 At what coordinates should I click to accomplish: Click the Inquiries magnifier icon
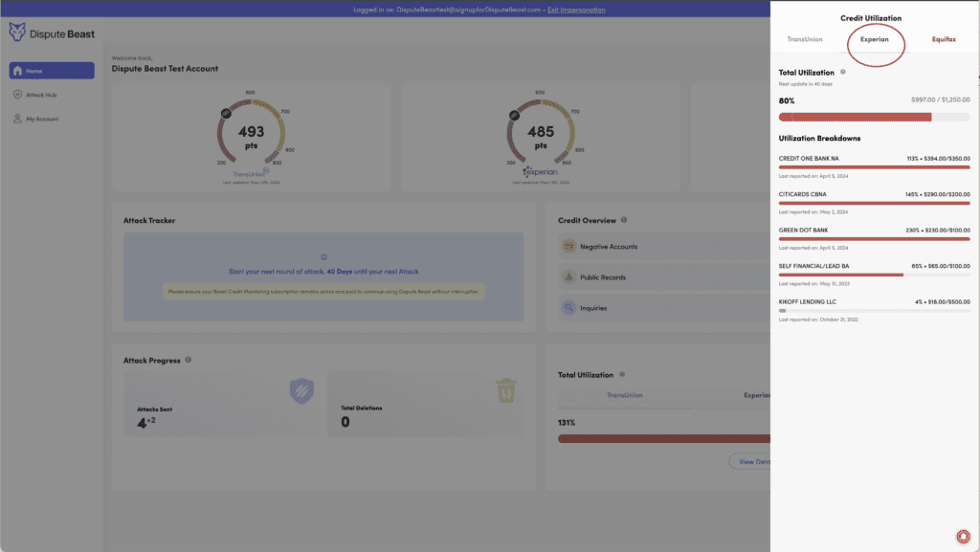pos(568,308)
